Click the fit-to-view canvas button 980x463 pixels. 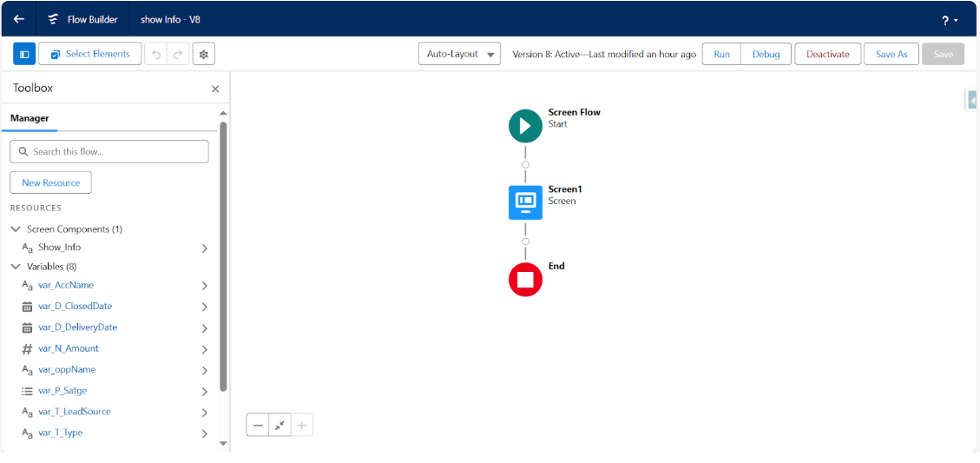[x=280, y=425]
